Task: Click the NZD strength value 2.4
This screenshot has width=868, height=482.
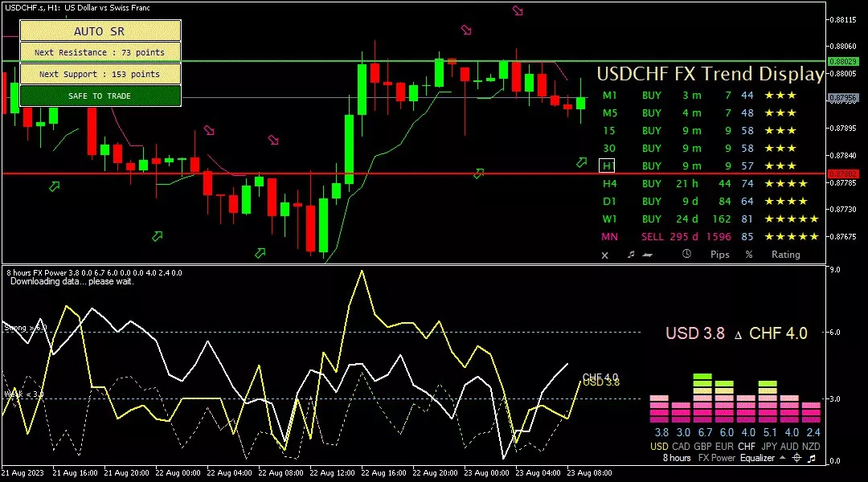Action: (x=813, y=432)
